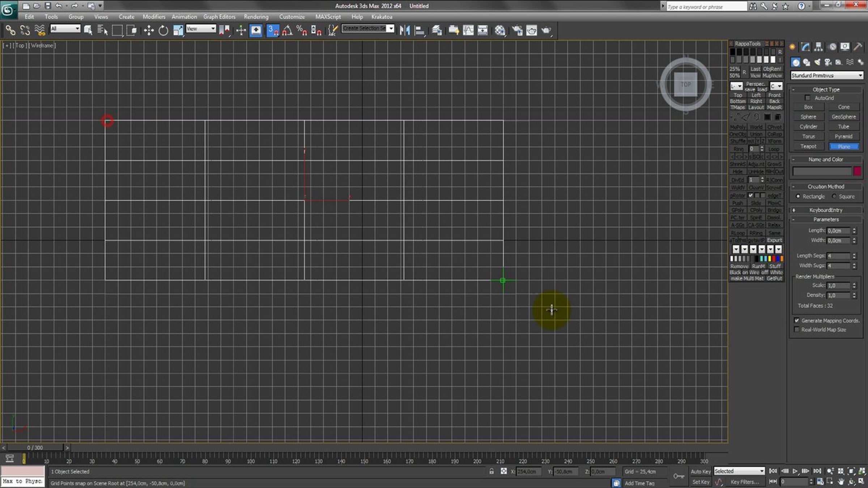The width and height of the screenshot is (868, 488).
Task: Uncheck Generate Mapping Coords
Action: 797,321
